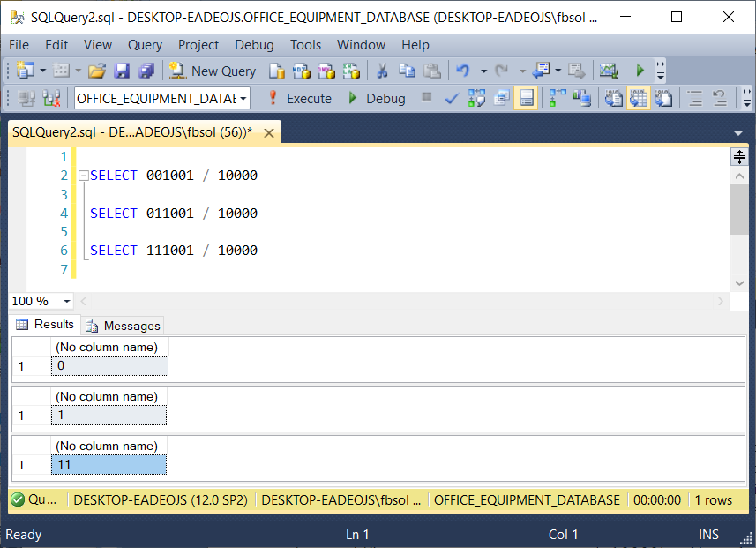Click the editor vertical scrollbar thumb

(x=739, y=210)
